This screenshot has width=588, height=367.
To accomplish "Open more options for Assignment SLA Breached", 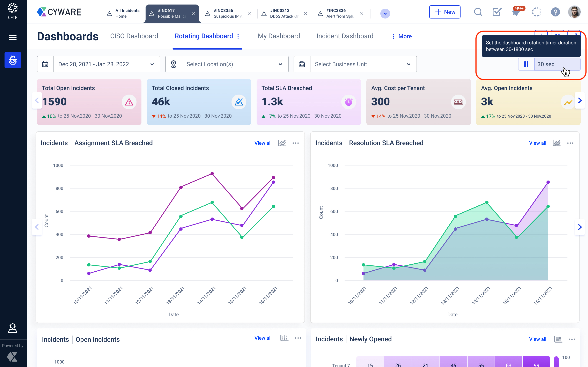I will point(295,143).
